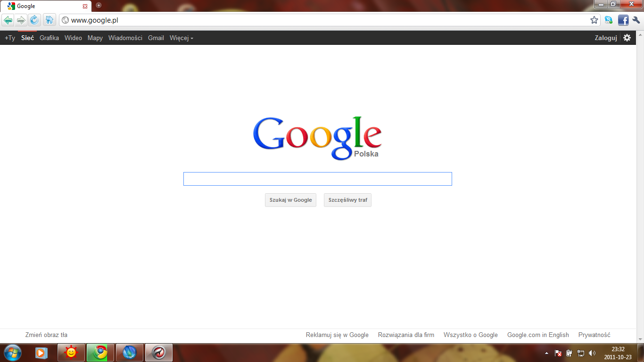Open Wszystko o Google link

471,335
